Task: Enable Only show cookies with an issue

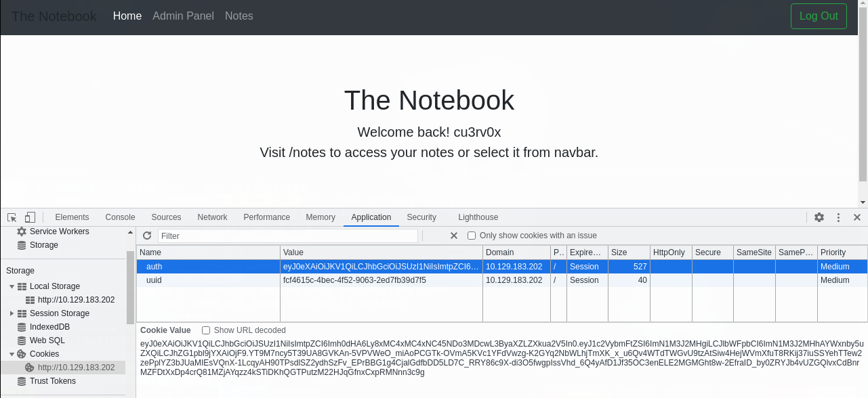Action: click(x=472, y=236)
